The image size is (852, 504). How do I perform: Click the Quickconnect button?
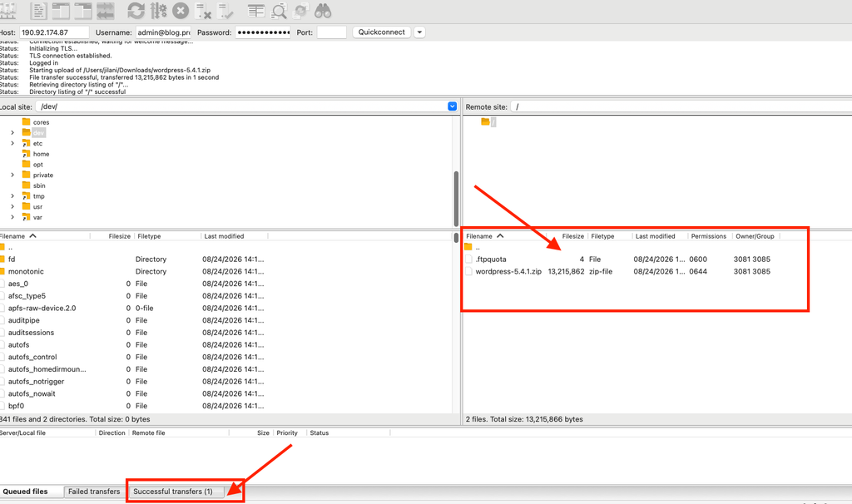point(381,32)
